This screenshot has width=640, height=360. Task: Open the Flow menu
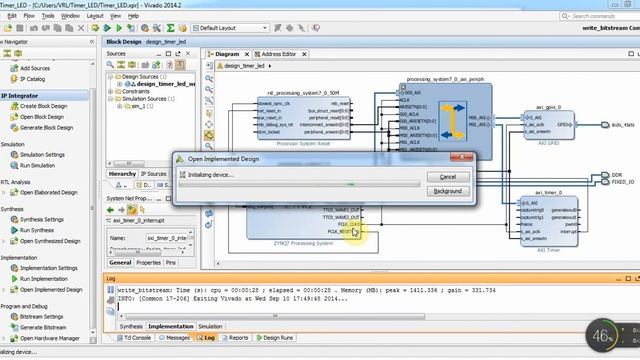point(29,16)
